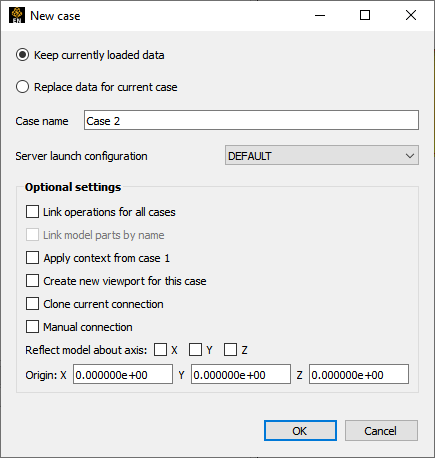Screen dimensions: 435x458
Task: Click the Origin Z value field
Action: (359, 374)
